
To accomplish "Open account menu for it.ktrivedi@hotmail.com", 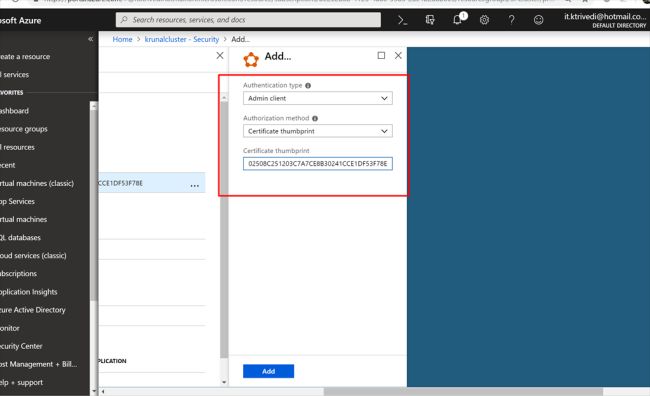I will (x=604, y=20).
